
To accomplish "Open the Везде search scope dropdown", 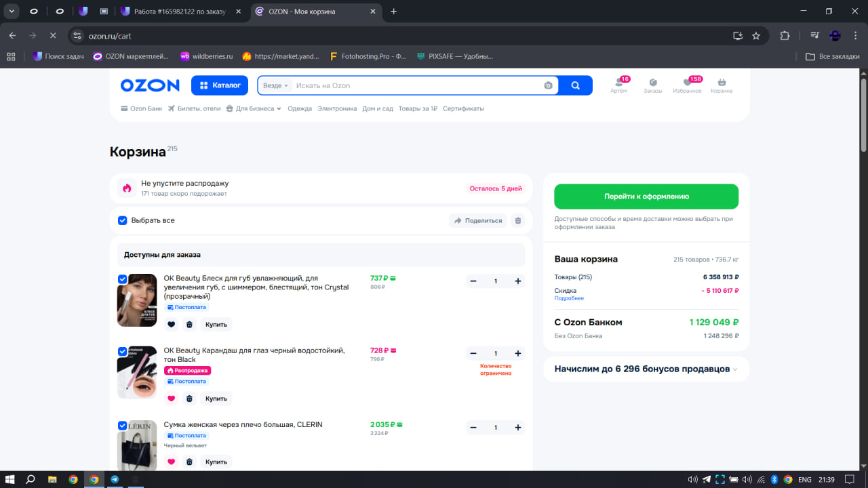I will (276, 85).
